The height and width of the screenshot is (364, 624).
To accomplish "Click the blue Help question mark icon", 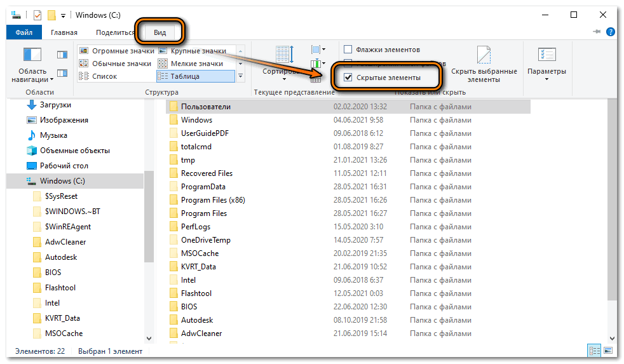I will point(610,32).
